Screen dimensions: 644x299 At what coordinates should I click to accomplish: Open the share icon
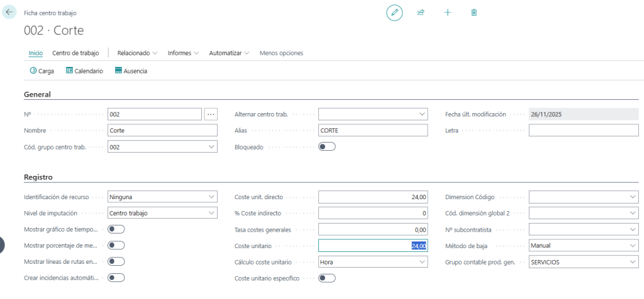point(421,13)
